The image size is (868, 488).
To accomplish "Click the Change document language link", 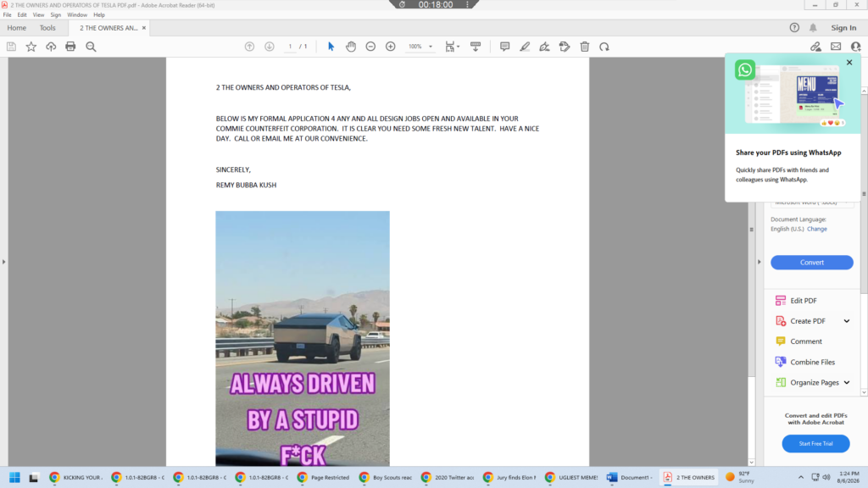I will pos(817,229).
